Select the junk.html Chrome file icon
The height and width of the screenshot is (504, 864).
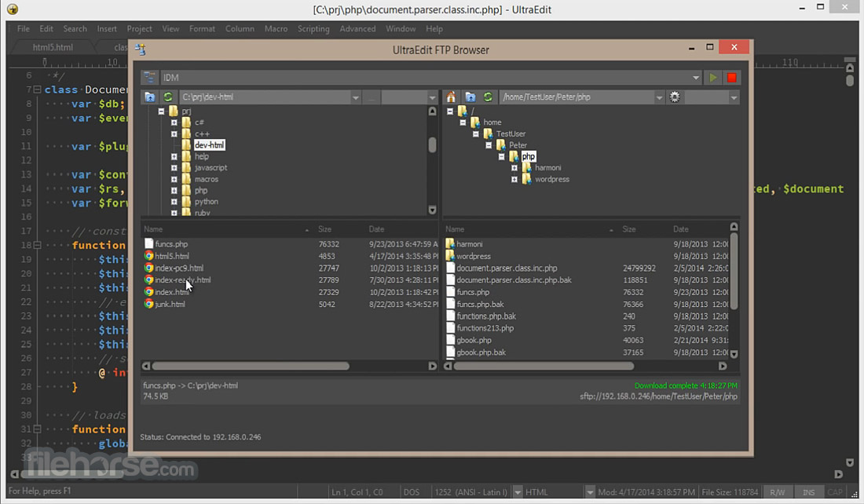(148, 304)
